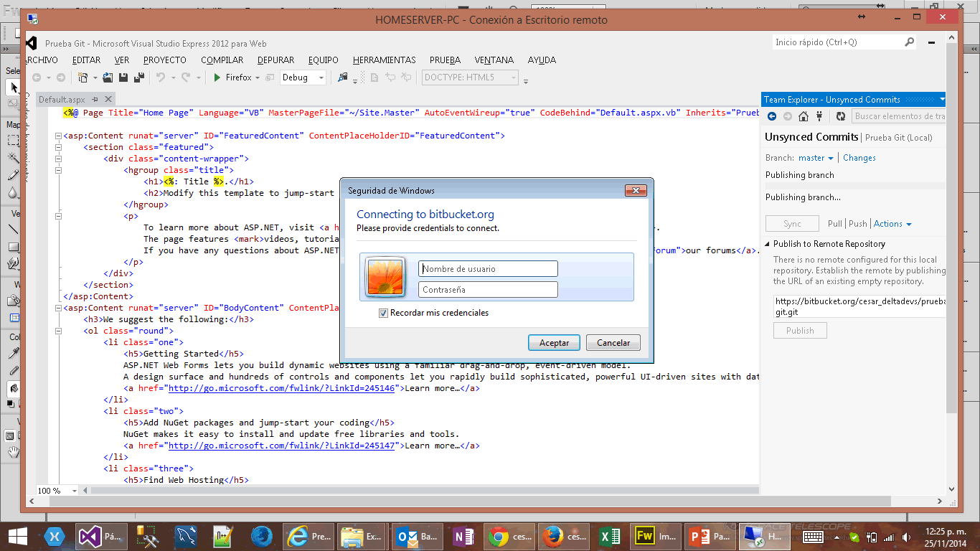Click the Navigate Backward toolbar icon

coord(36,77)
